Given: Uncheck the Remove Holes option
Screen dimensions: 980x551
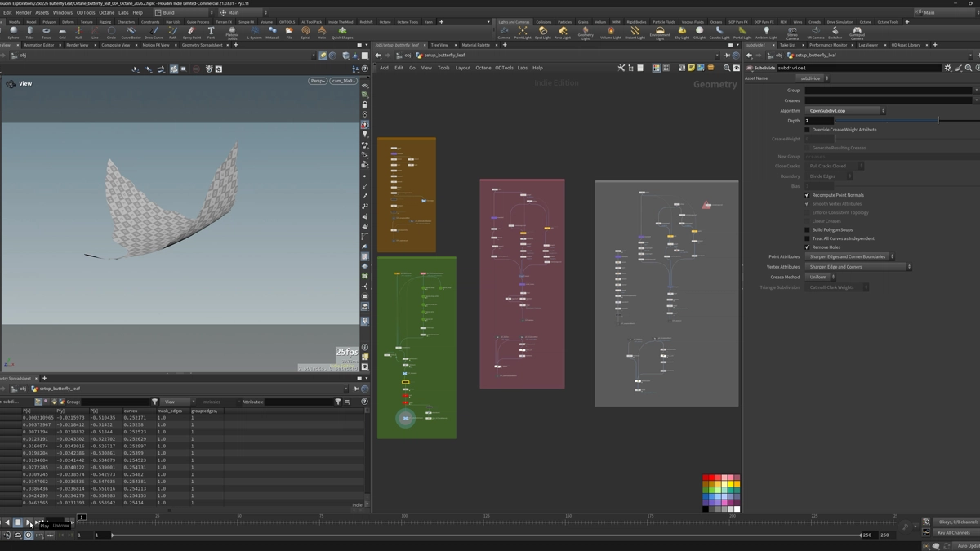Looking at the screenshot, I should pyautogui.click(x=808, y=247).
